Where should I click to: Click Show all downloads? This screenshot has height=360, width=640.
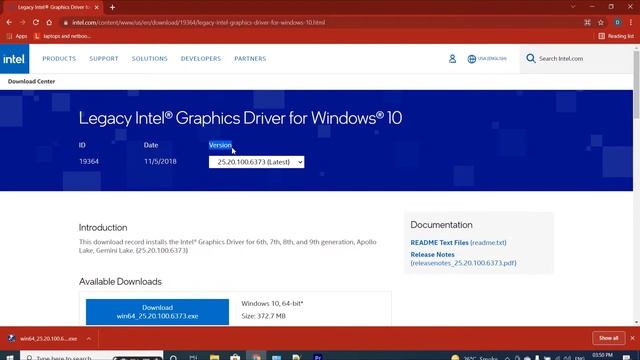[x=609, y=338]
